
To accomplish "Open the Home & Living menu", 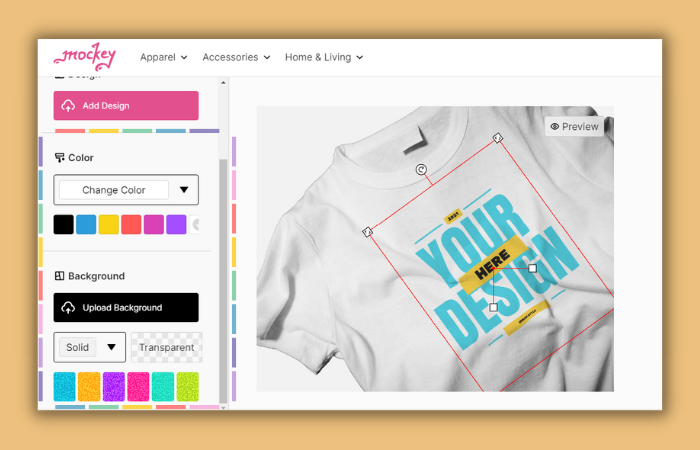I will tap(324, 57).
